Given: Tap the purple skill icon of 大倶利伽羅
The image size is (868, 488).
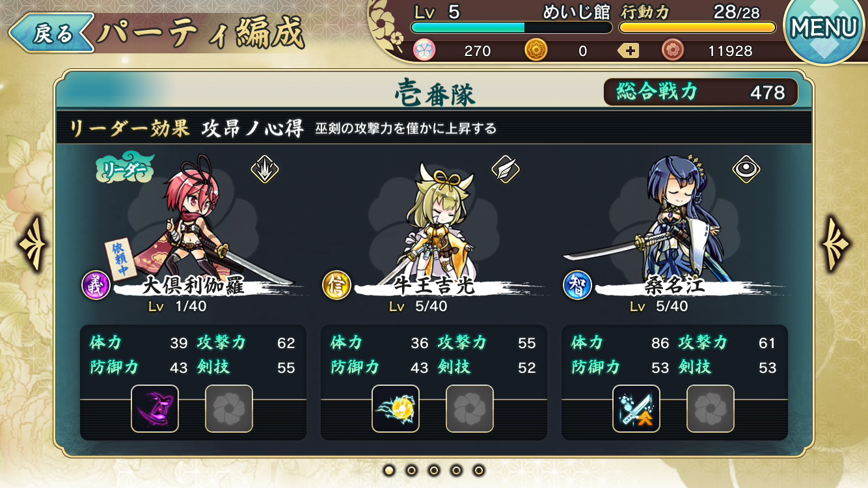Looking at the screenshot, I should (155, 409).
